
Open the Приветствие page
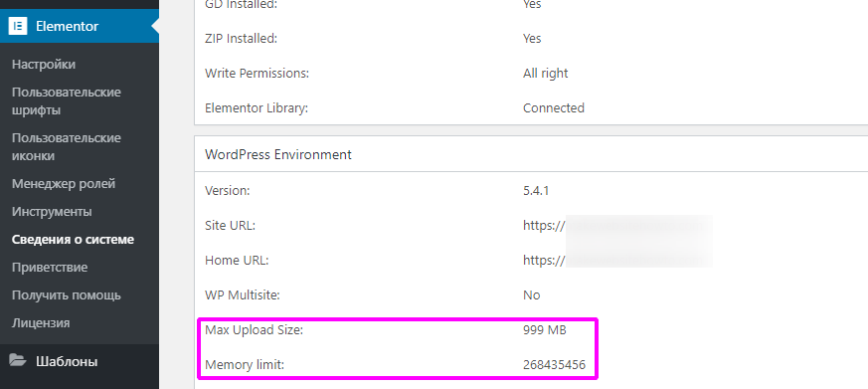click(50, 267)
